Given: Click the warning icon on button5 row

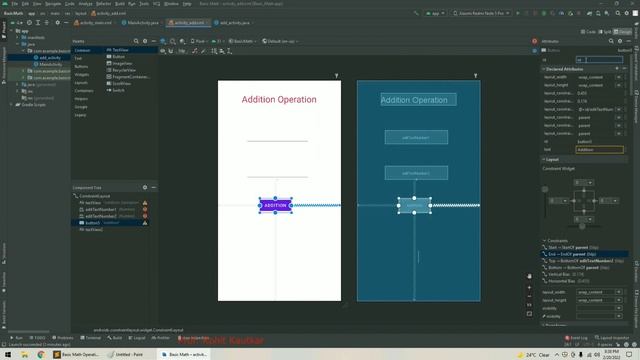Looking at the screenshot, I should point(145,223).
